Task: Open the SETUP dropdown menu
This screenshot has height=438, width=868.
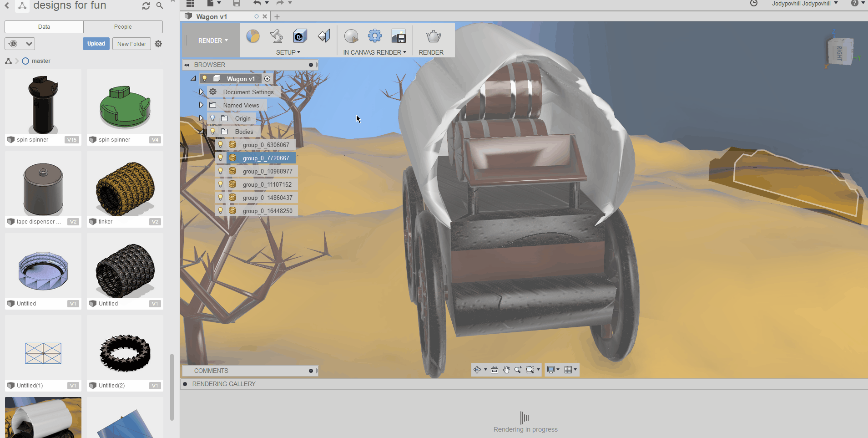Action: click(288, 52)
